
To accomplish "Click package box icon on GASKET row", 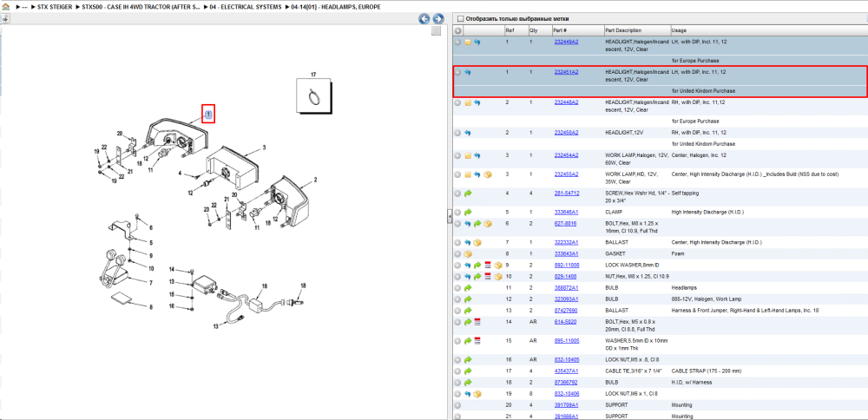I will 468,254.
